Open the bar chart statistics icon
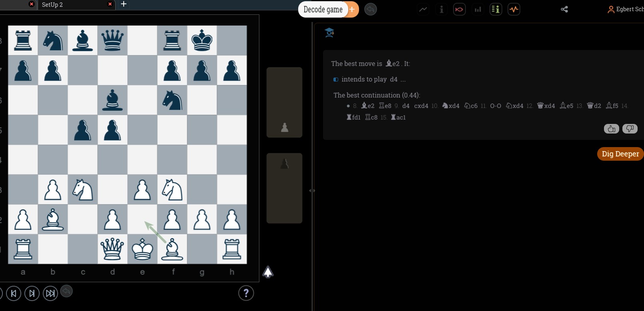The image size is (644, 311). (478, 9)
